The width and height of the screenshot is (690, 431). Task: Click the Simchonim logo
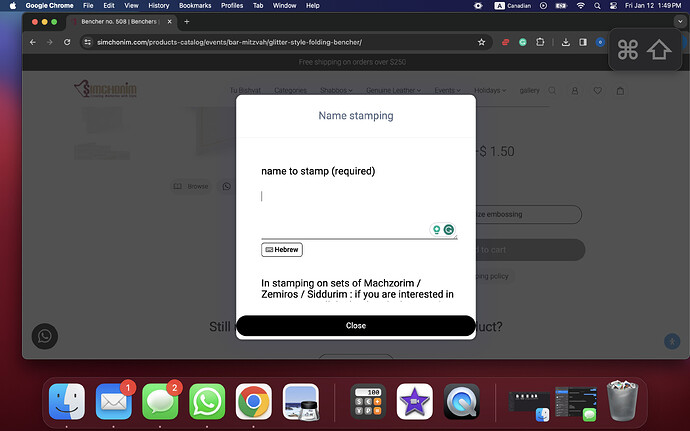[x=106, y=89]
